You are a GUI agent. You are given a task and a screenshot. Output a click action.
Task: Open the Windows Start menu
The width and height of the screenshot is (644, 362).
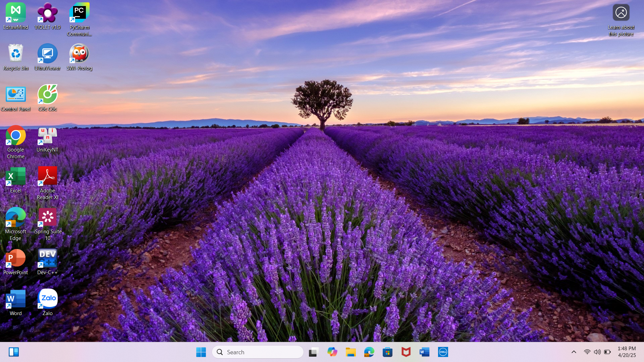[x=201, y=352]
